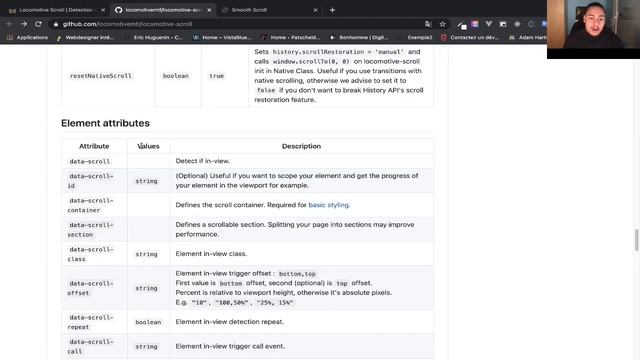Viewport: 640px width, 360px height.
Task: Select the locomotivemtl/locomotive-scroll tab
Action: coord(163,10)
